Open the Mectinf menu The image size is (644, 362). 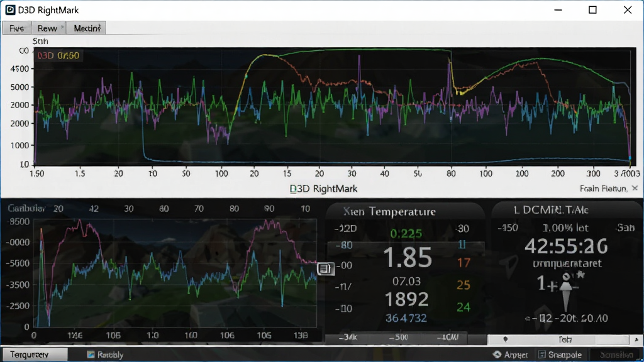click(87, 28)
